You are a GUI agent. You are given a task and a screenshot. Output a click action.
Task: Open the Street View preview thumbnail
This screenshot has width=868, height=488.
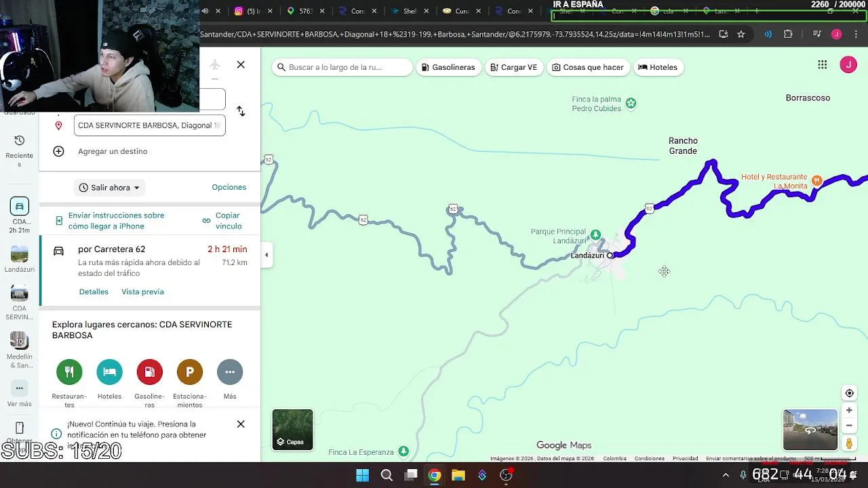[x=810, y=430]
